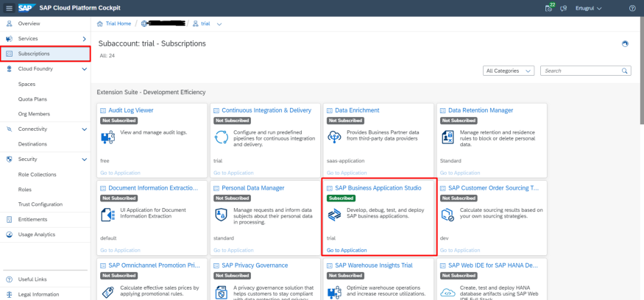Open the All Categories dropdown
Image resolution: width=644 pixels, height=300 pixels.
click(x=509, y=71)
